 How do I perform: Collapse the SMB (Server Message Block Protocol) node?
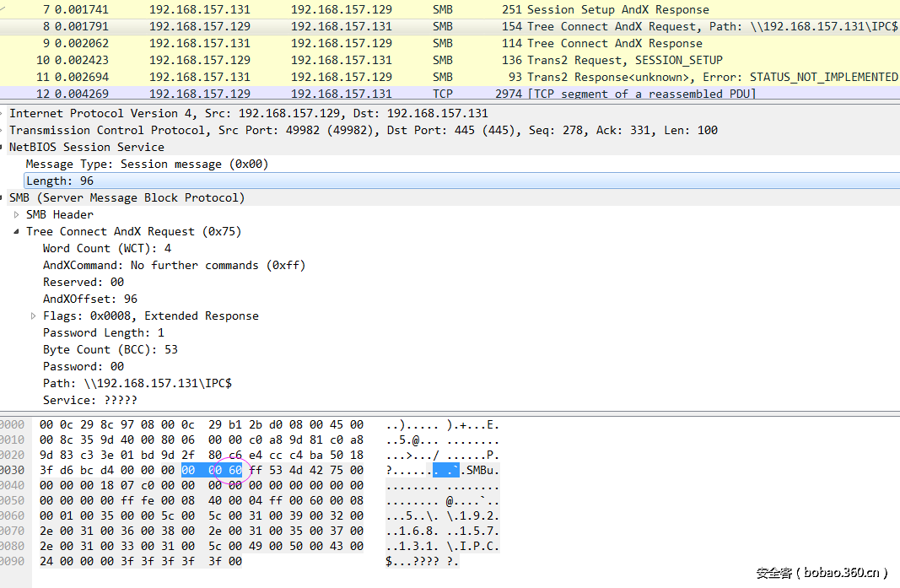(3, 198)
